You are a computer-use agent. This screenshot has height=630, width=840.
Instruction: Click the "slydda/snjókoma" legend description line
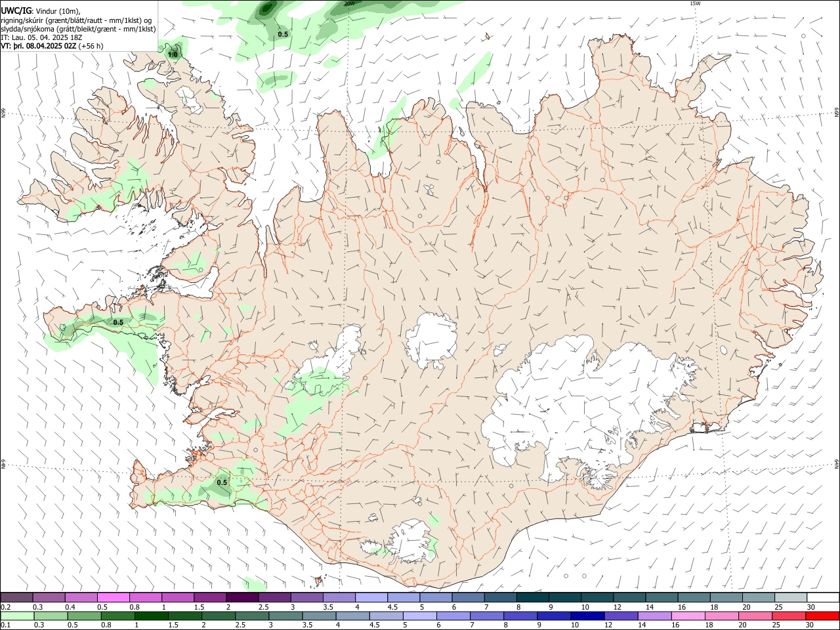[78, 29]
